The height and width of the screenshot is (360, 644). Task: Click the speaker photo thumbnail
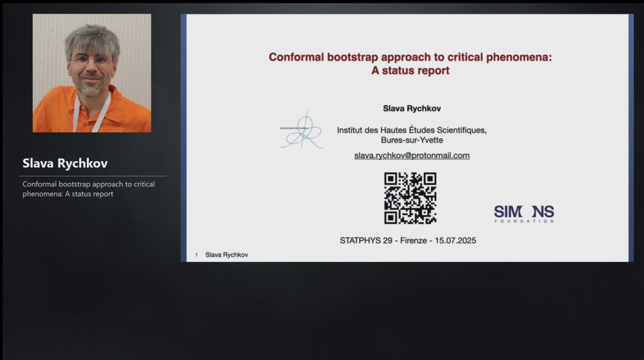[92, 73]
